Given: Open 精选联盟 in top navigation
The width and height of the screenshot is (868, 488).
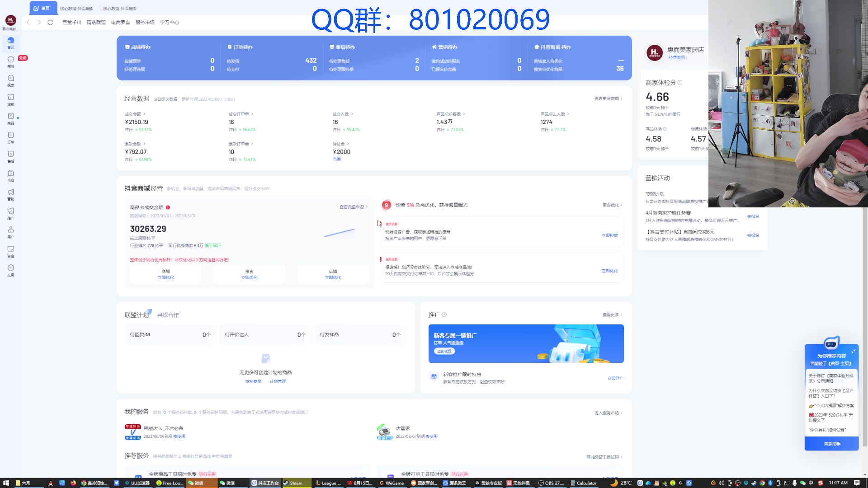Looking at the screenshot, I should coord(96,22).
